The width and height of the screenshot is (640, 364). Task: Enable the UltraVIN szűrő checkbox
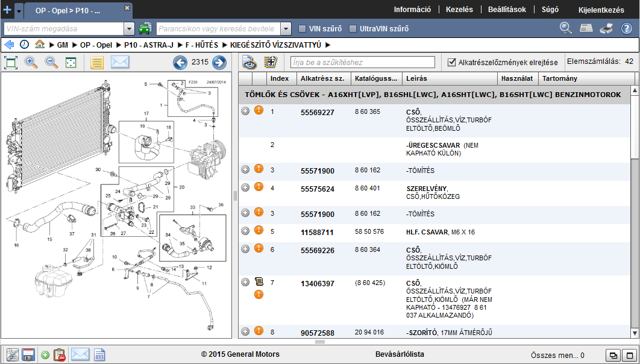click(x=353, y=28)
